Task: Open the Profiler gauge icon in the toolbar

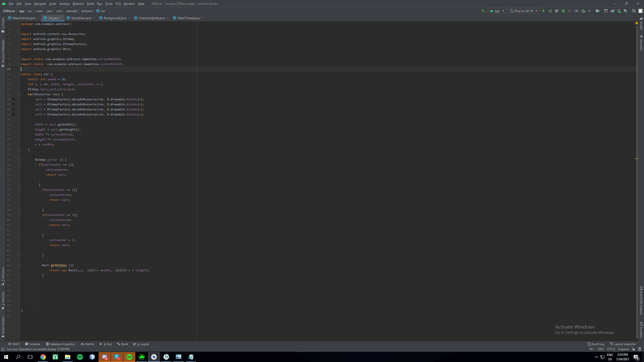Action: [x=576, y=11]
